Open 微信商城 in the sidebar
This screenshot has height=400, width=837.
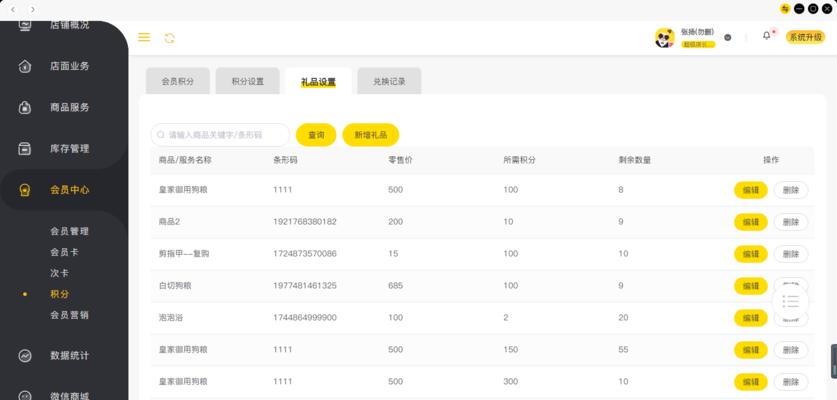[70, 396]
